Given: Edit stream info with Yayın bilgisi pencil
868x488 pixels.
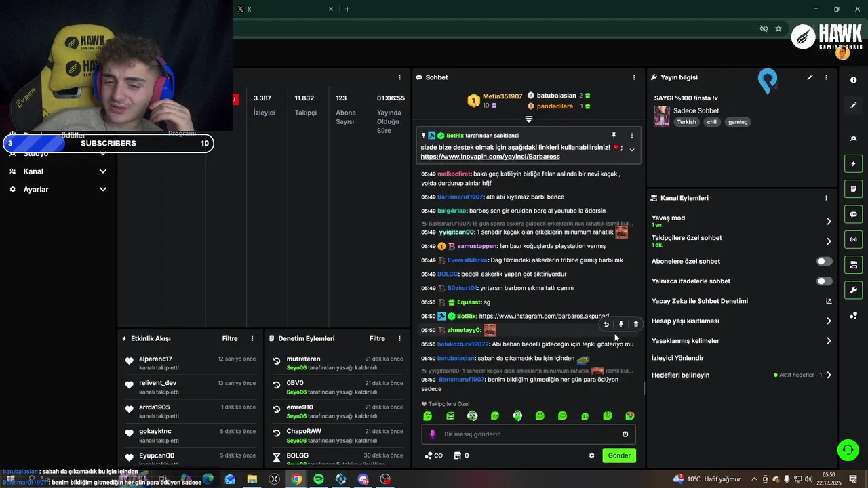Looking at the screenshot, I should [810, 77].
